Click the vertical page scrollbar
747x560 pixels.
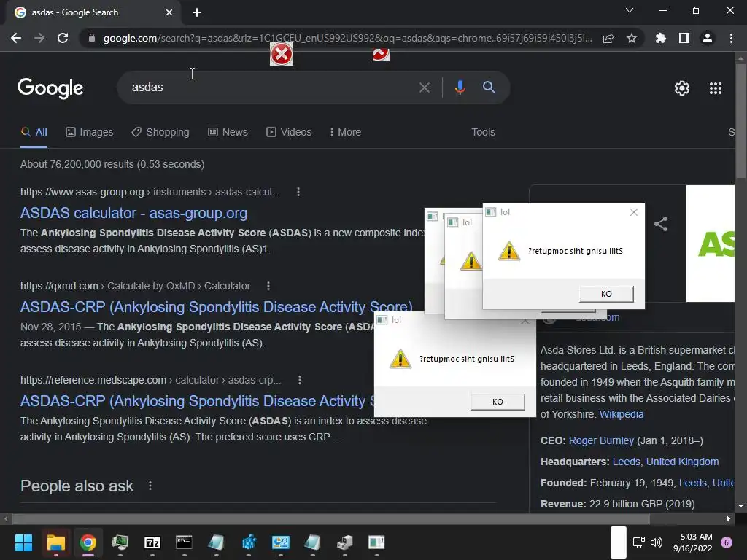coord(740,120)
